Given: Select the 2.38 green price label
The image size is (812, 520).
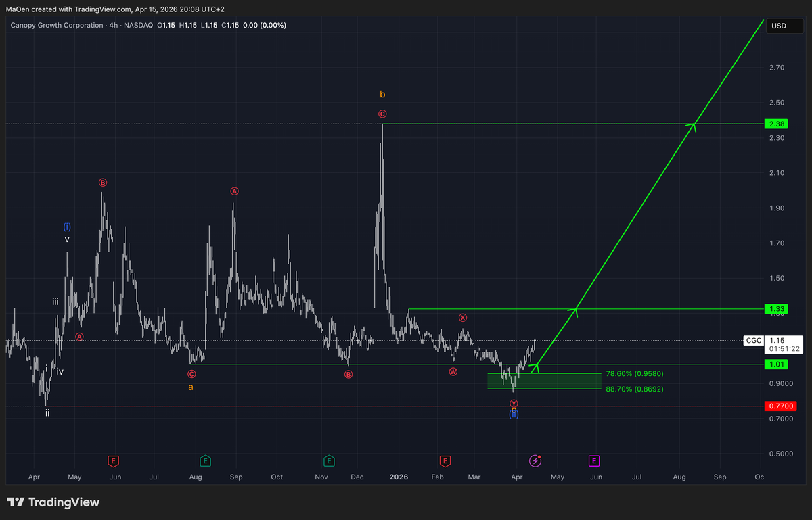Looking at the screenshot, I should pos(776,124).
